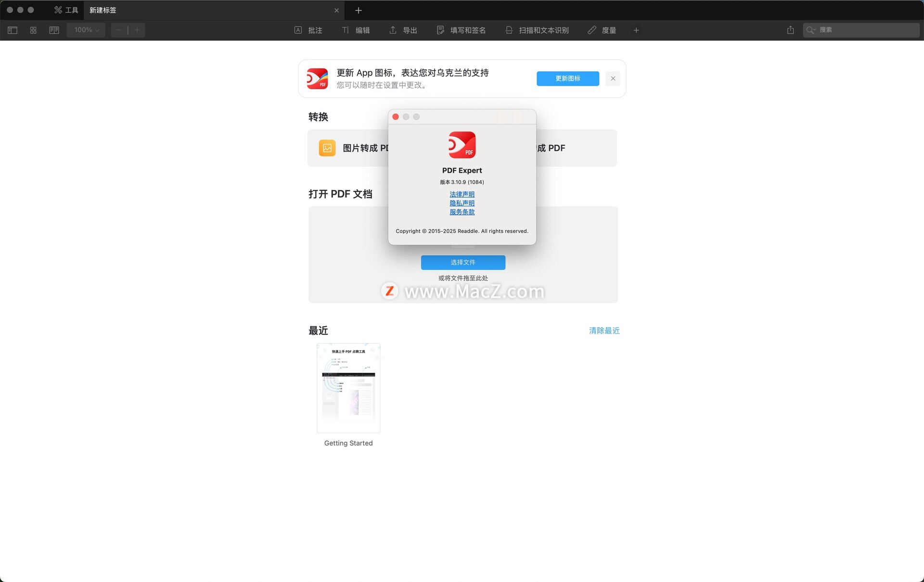Open the 导出 export tab
This screenshot has width=924, height=582.
403,30
